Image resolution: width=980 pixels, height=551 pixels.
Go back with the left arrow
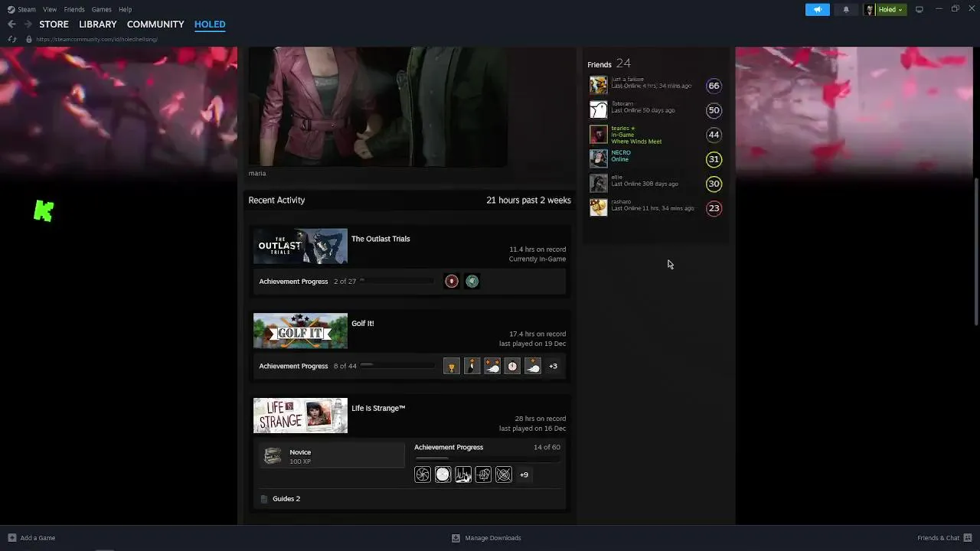tap(11, 24)
